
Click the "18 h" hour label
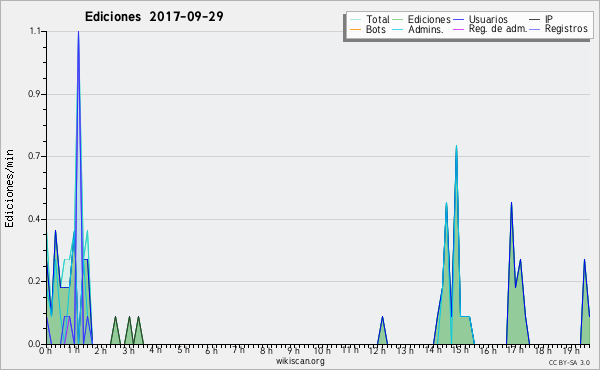(x=543, y=350)
